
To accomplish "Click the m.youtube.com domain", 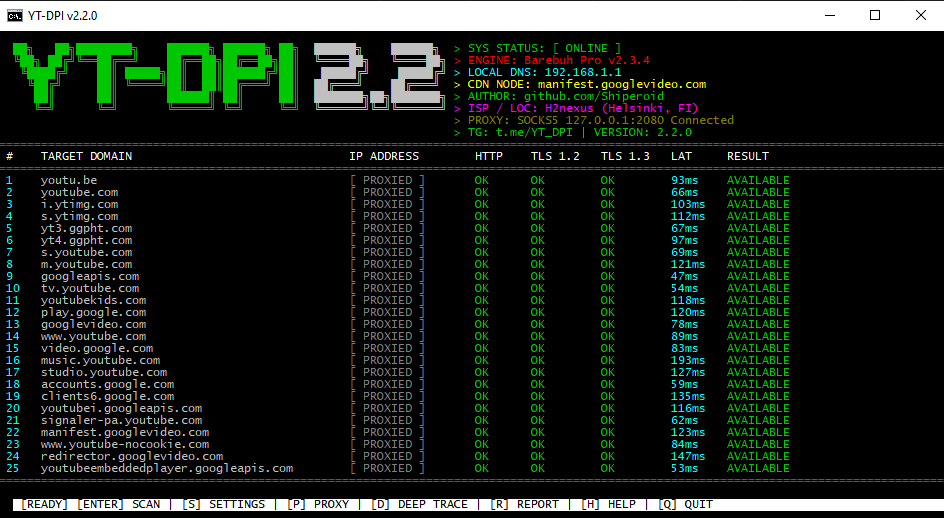I will [87, 264].
